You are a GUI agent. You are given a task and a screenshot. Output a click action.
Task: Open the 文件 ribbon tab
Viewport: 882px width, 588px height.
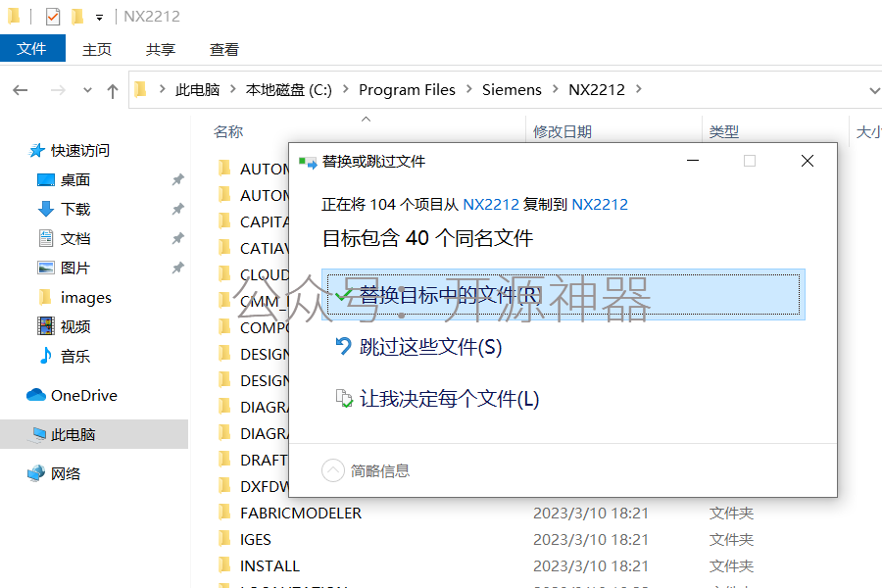pyautogui.click(x=32, y=49)
